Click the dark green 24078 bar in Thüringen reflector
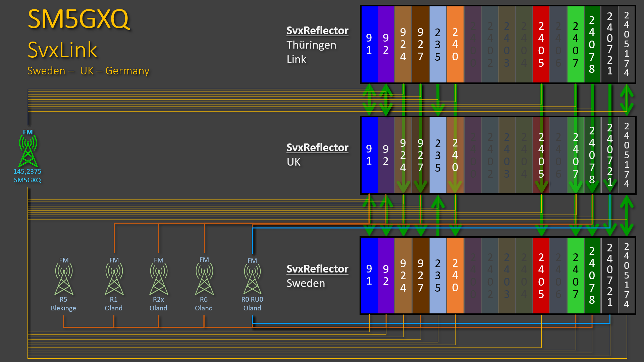This screenshot has width=644, height=362. pyautogui.click(x=592, y=44)
